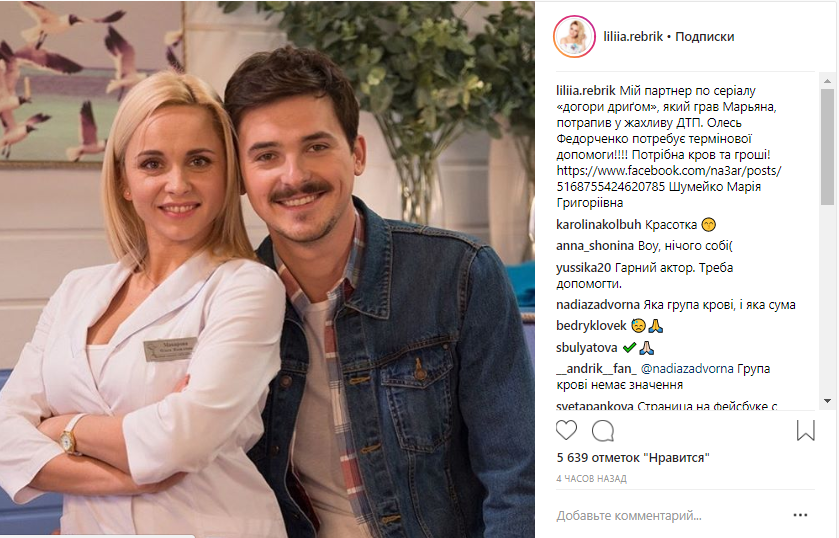The image size is (839, 538).
Task: Toggle Подписки following button
Action: [x=704, y=36]
